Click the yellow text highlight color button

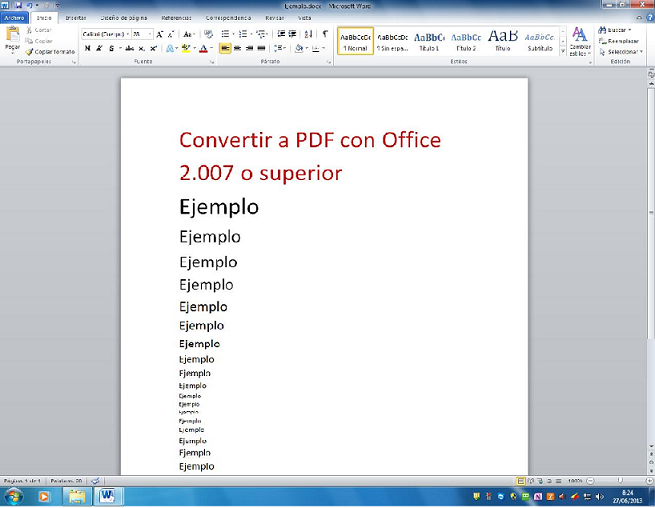[x=186, y=48]
